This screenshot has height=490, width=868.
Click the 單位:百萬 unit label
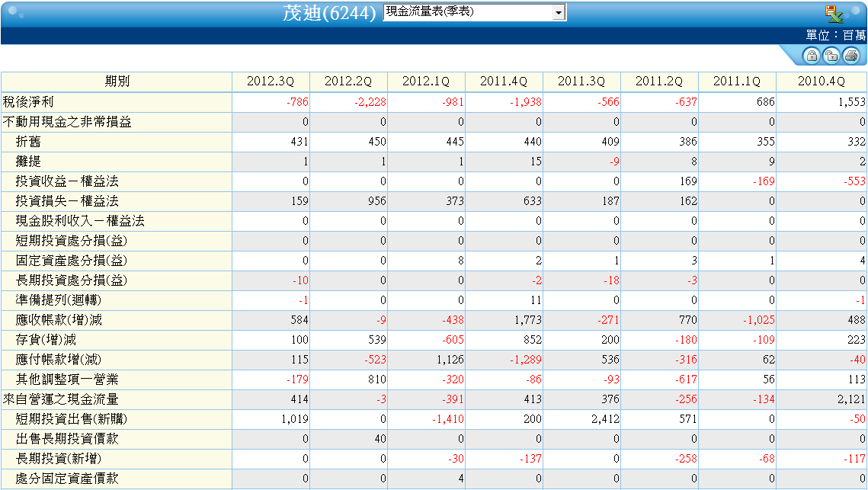[835, 35]
